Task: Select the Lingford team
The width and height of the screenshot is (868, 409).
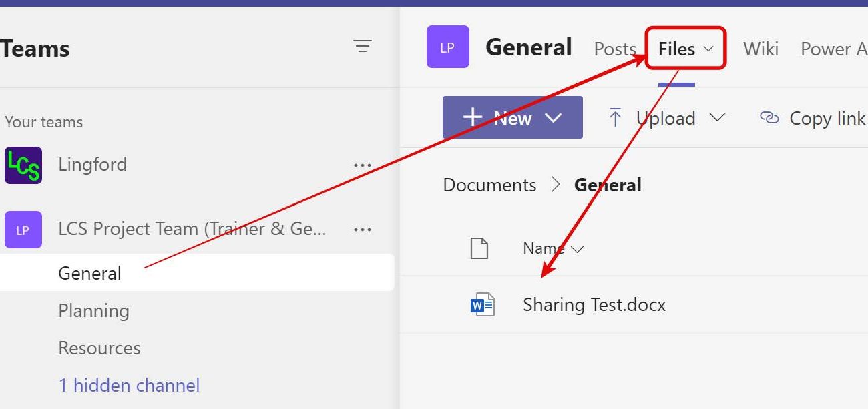Action: [93, 165]
